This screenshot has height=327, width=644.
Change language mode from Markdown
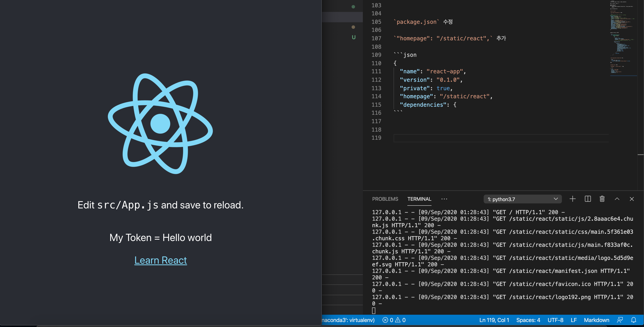click(x=596, y=320)
